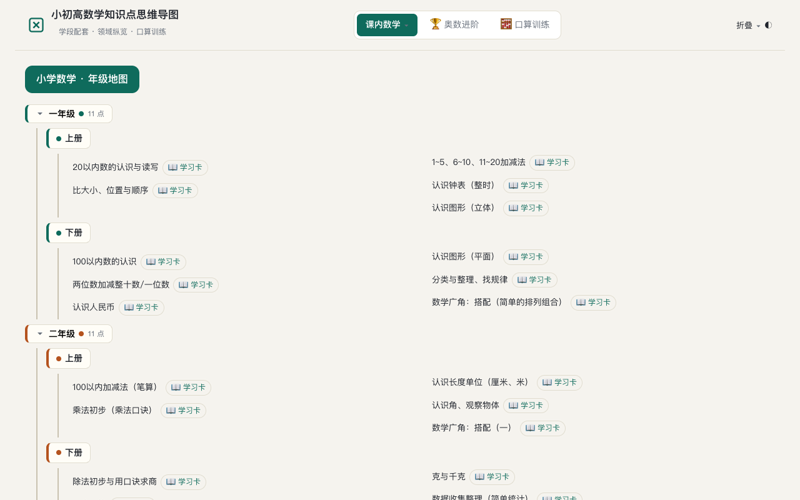Click the text 数学广角：搭配（简单的排列组合）

point(498,302)
